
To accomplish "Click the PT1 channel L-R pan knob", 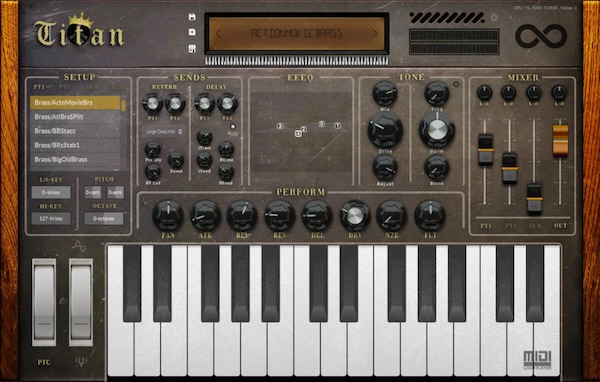I will click(x=484, y=93).
